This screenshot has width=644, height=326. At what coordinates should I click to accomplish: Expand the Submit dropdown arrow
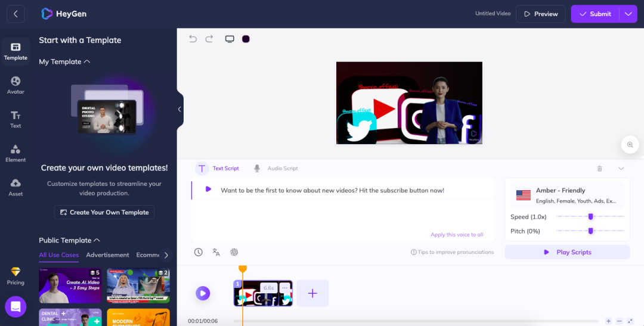point(628,14)
